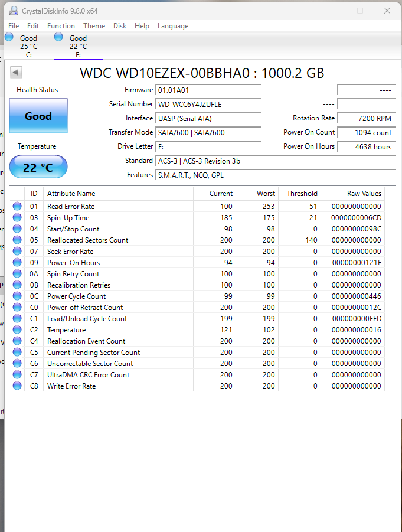Viewport: 402px width, 532px height.
Task: Click status orb for Recalibration Retries
Action: 17,285
